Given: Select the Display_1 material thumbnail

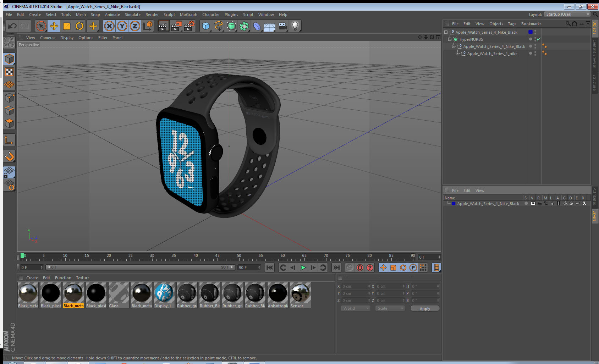Looking at the screenshot, I should (x=164, y=295).
